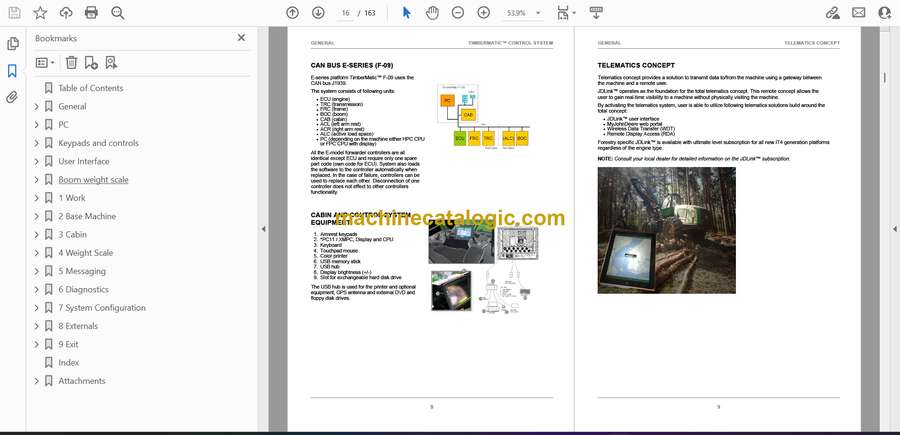
Task: Go to the next page
Action: [x=318, y=13]
